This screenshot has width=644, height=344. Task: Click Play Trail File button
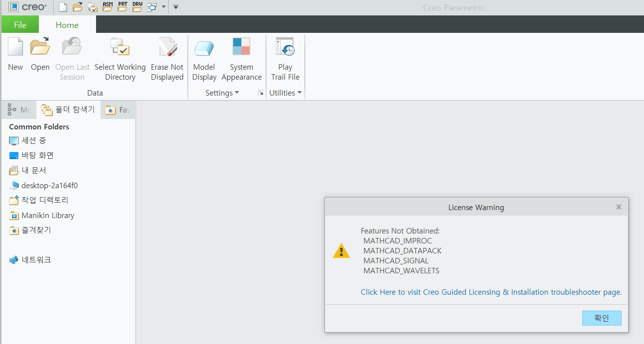[285, 59]
